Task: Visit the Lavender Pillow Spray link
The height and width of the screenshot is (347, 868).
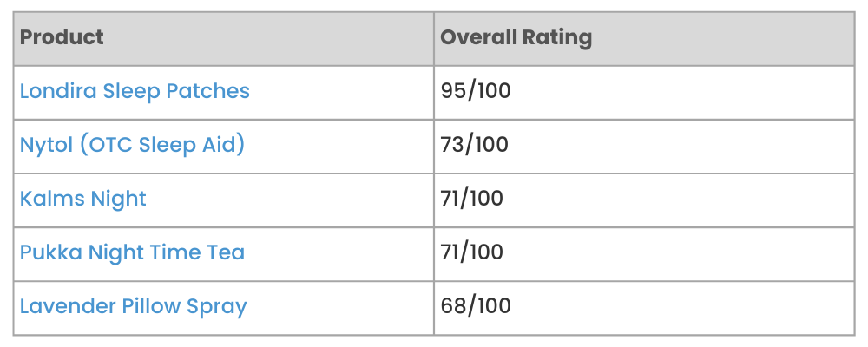Action: pos(134,306)
